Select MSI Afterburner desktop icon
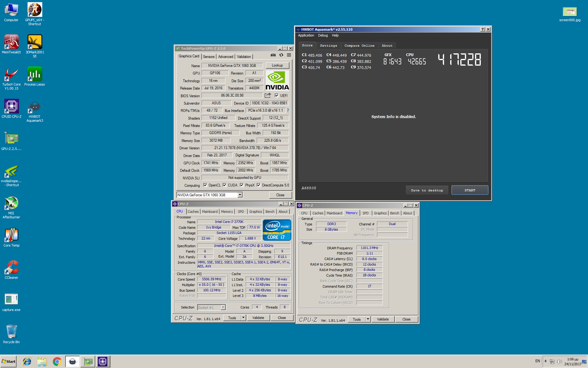 (11, 208)
